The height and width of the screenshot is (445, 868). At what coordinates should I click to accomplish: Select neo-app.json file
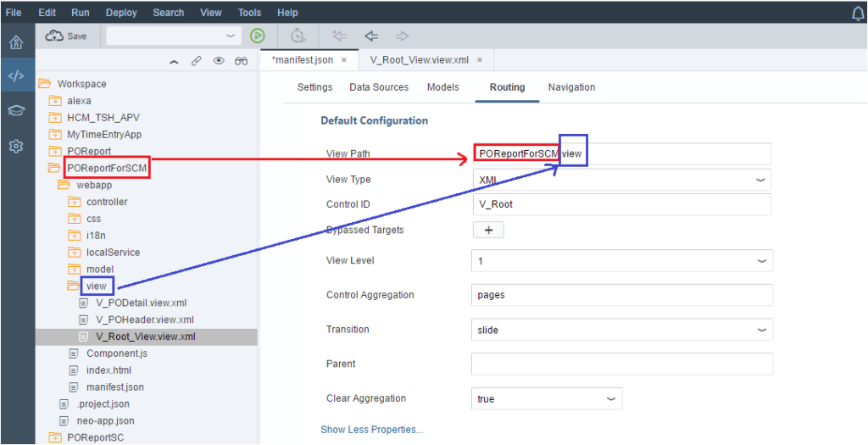(x=105, y=420)
